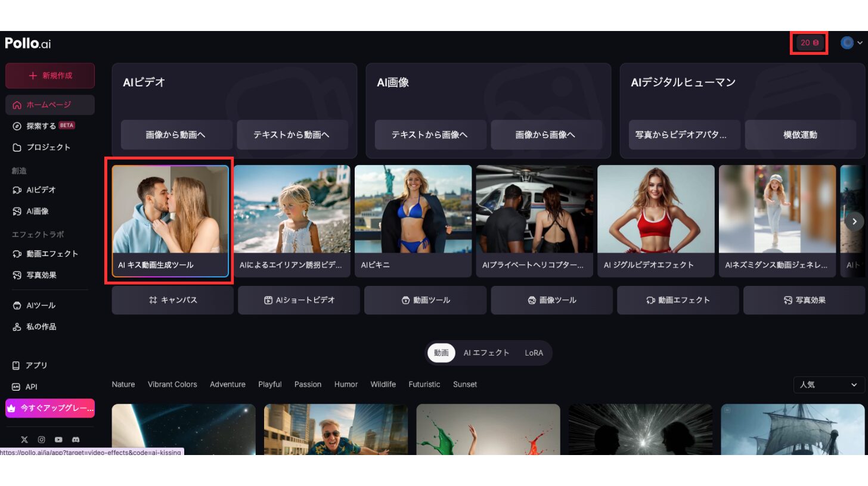The height and width of the screenshot is (486, 868).
Task: Click the 新規作成 create button
Action: pyautogui.click(x=50, y=76)
